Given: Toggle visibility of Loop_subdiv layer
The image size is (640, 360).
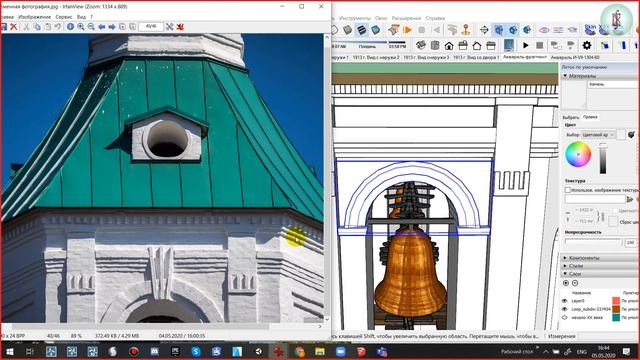Looking at the screenshot, I should coord(565,309).
